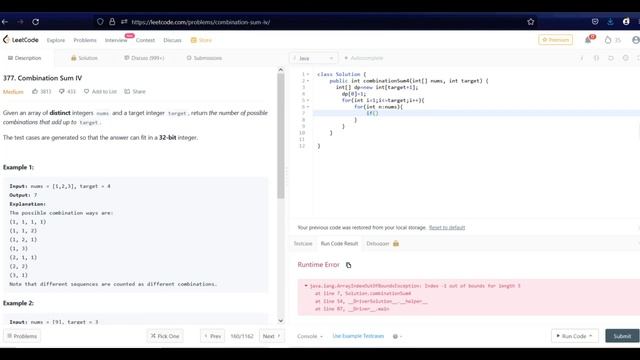This screenshot has width=640, height=360.
Task: Open the Problems list button at bottom
Action: pos(22,336)
